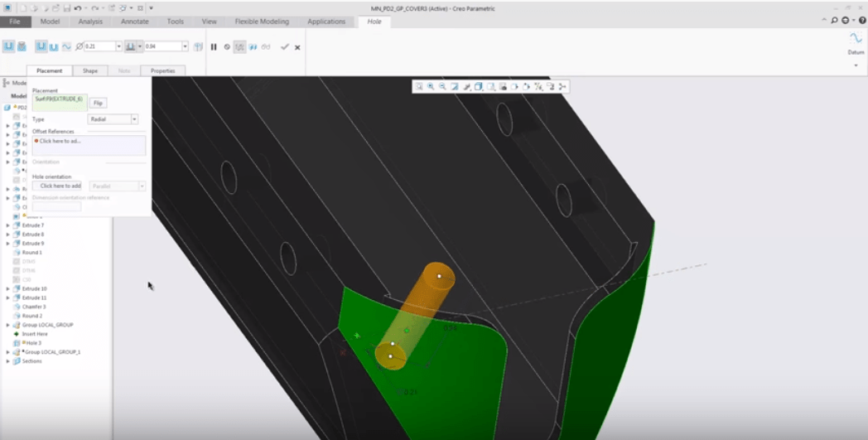Pause the hole tool
This screenshot has width=868, height=440.
point(214,47)
